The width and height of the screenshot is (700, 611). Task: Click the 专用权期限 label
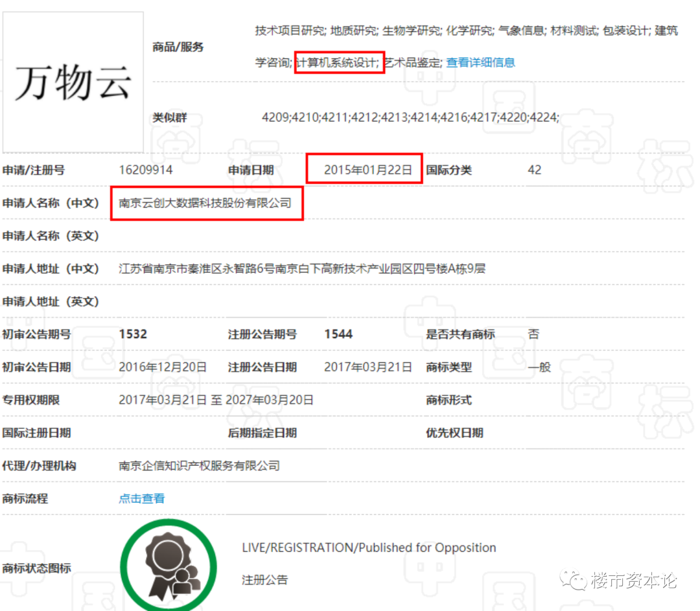coord(31,400)
